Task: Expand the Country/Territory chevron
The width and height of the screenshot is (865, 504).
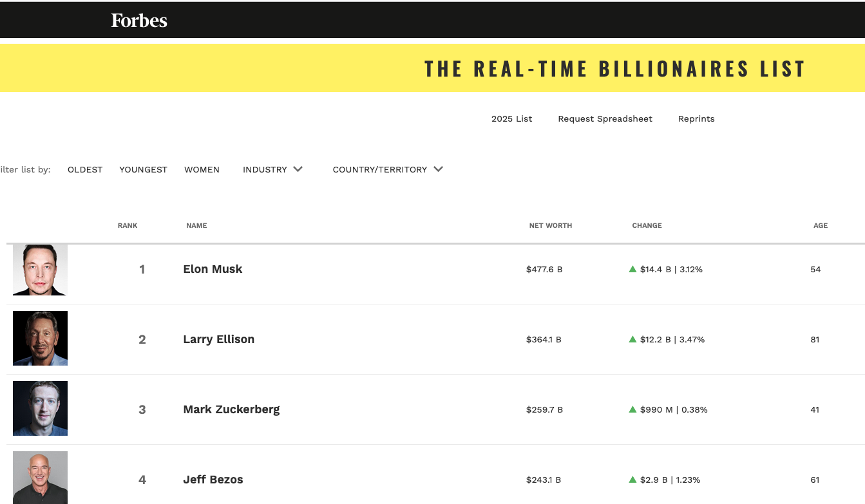Action: 438,169
